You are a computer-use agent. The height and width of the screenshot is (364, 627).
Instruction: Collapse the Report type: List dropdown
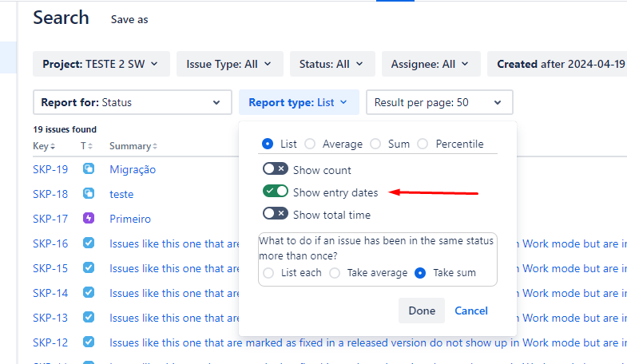click(x=299, y=102)
